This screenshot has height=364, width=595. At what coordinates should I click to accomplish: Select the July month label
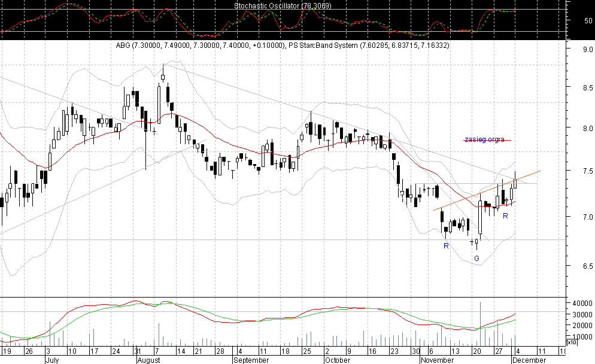point(52,360)
